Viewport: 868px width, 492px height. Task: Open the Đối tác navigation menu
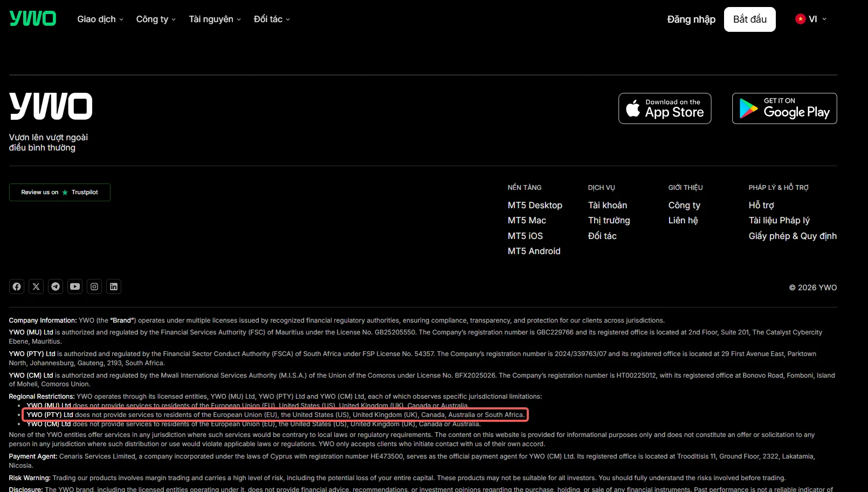coord(272,19)
